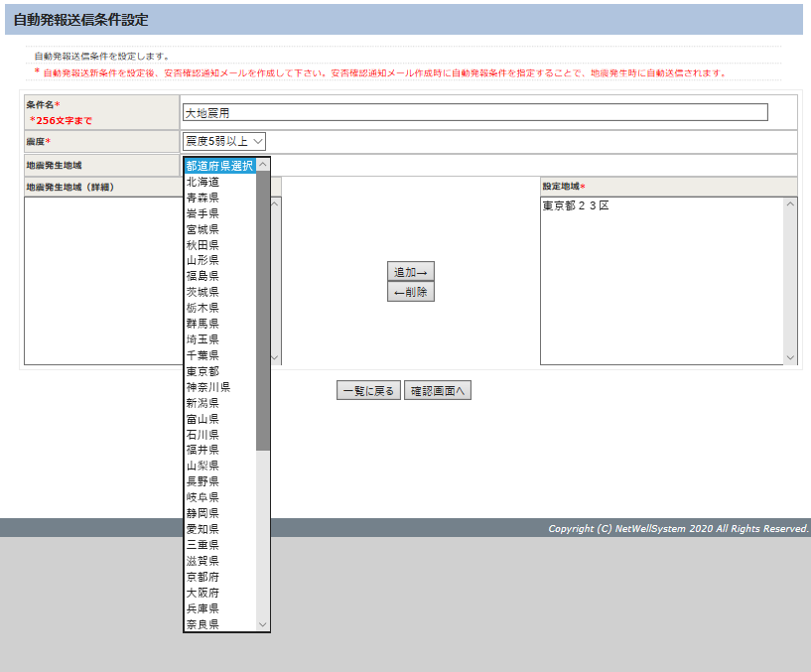The height and width of the screenshot is (672, 811).
Task: Pick 宮城県 in the prefecture dropdown
Action: [203, 229]
